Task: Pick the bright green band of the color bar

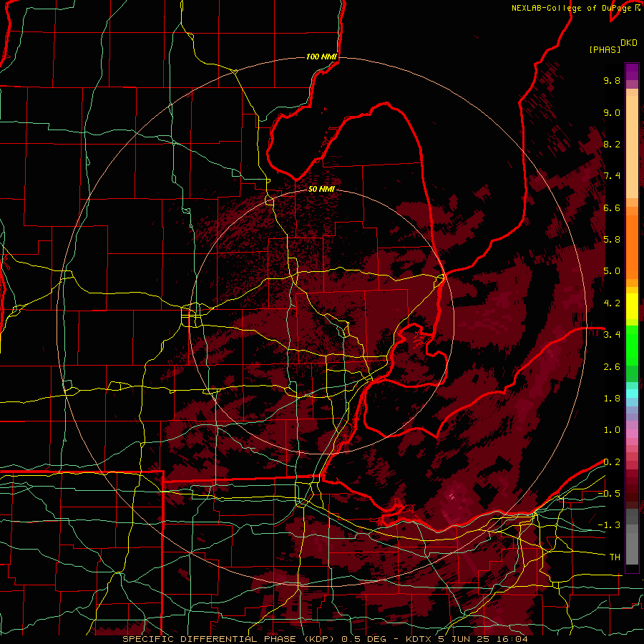Action: pyautogui.click(x=632, y=345)
